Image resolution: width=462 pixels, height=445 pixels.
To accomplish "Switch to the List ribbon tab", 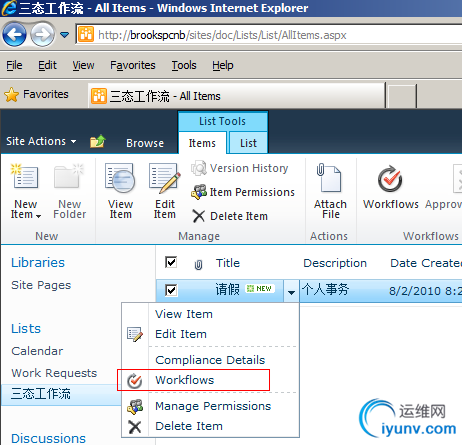I will (x=248, y=143).
